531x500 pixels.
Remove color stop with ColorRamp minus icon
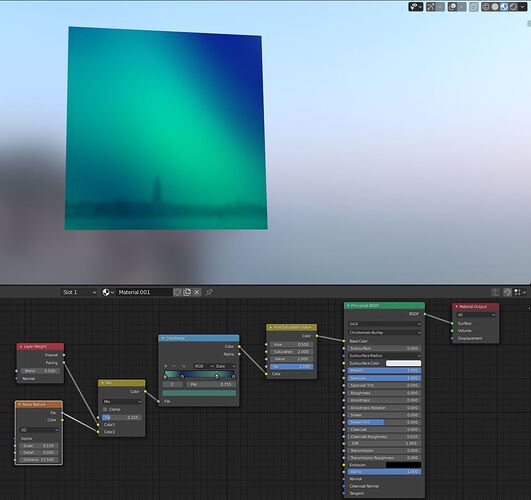coord(174,366)
